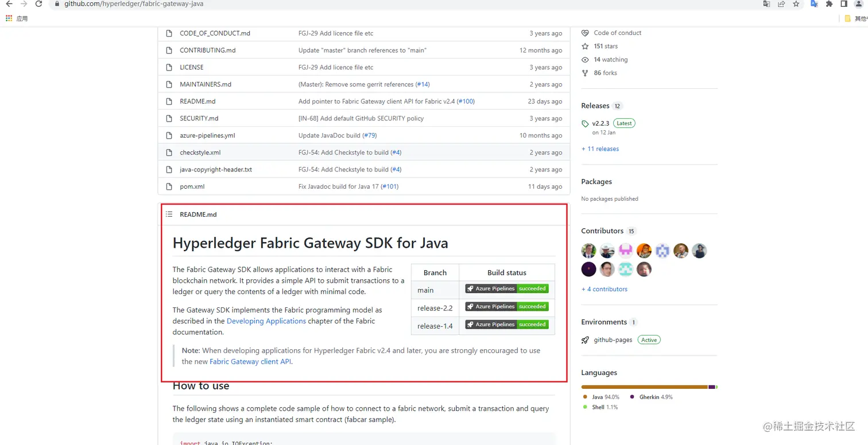Open the Contributors heading
The image size is (868, 445).
coord(602,231)
